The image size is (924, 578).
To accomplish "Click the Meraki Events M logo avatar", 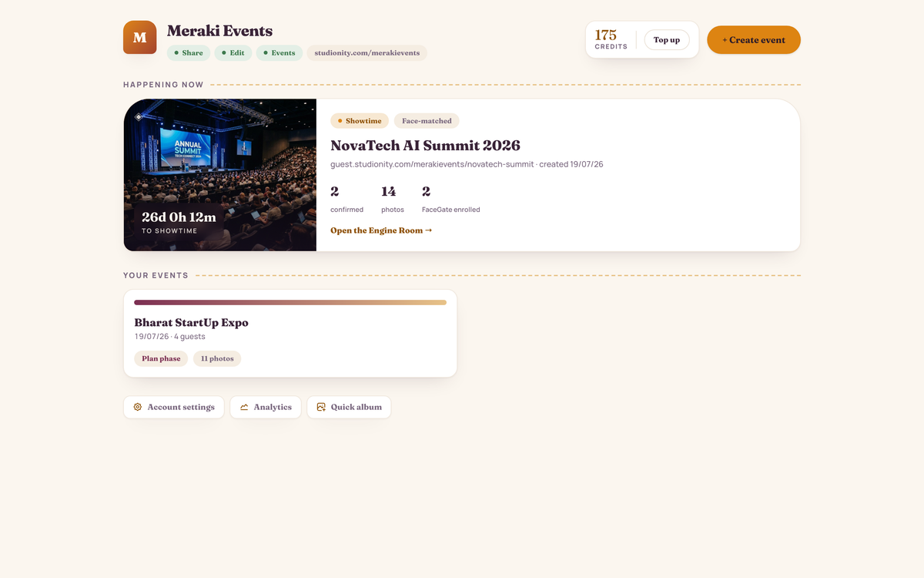I will click(139, 38).
